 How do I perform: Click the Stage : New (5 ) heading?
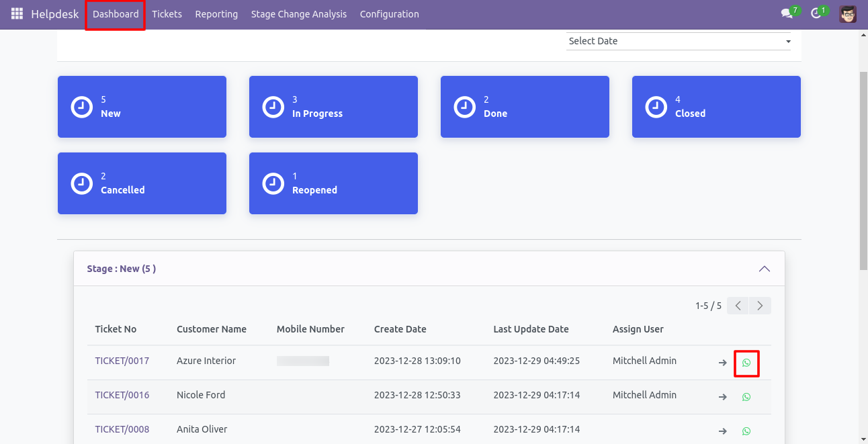click(122, 269)
